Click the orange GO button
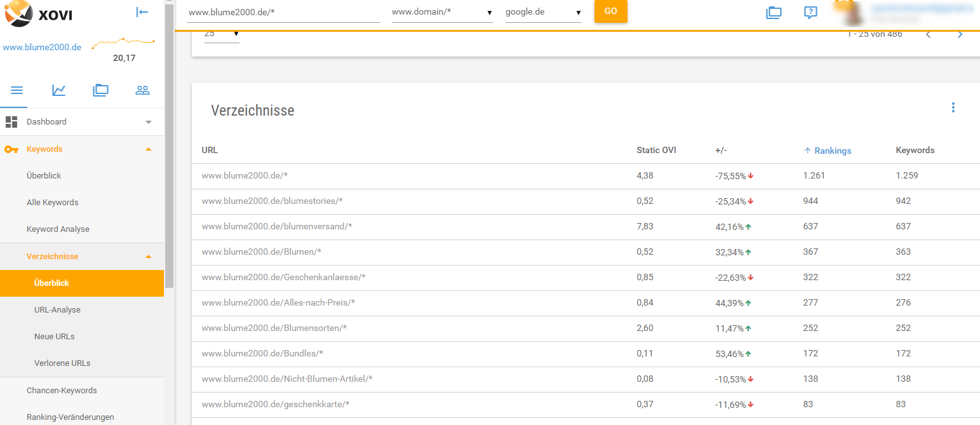This screenshot has height=425, width=980. tap(610, 11)
